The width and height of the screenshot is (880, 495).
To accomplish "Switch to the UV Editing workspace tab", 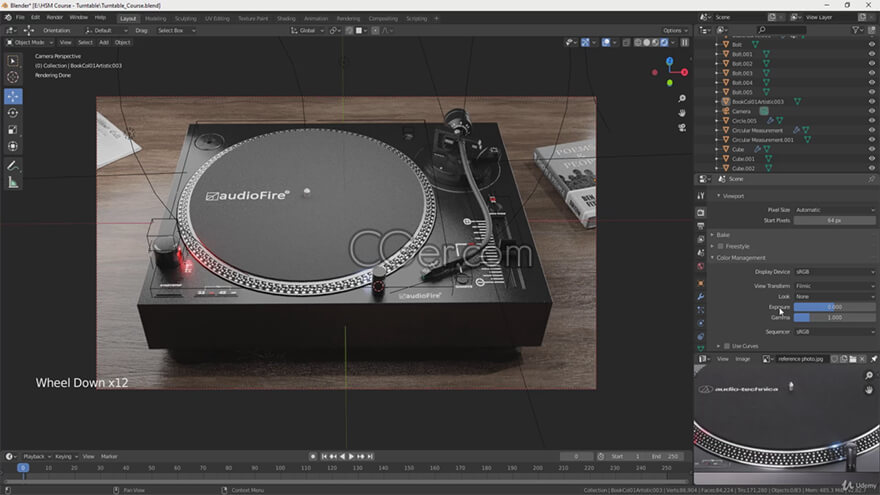I will [217, 19].
